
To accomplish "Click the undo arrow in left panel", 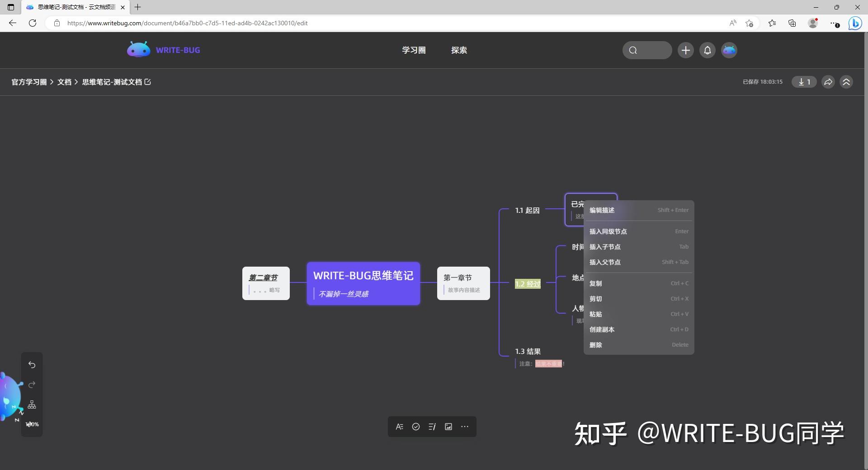I will click(32, 365).
